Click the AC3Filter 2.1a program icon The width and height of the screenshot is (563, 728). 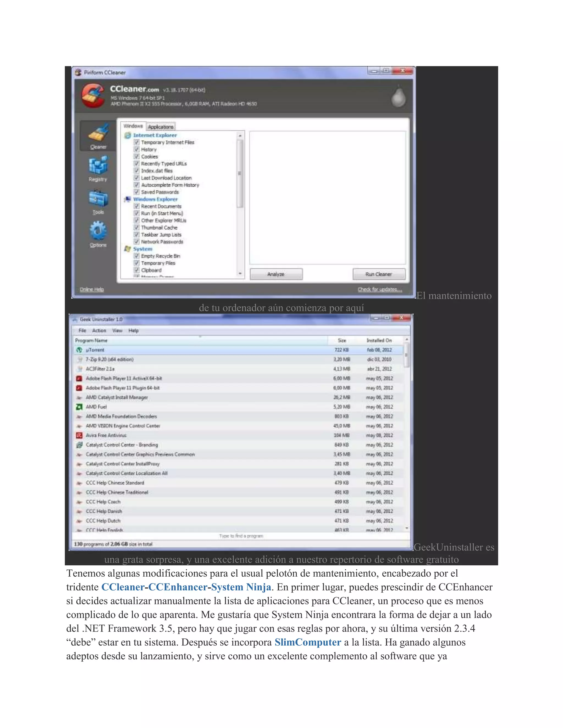pos(79,369)
